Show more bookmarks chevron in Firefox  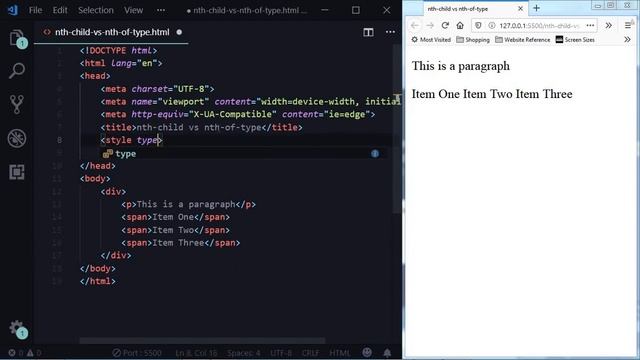[x=627, y=40]
